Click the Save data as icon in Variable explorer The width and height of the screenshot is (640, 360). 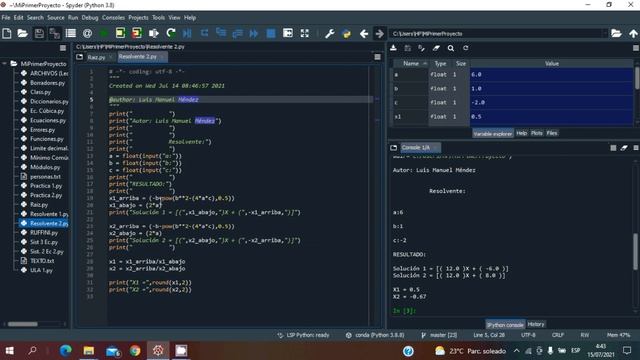[x=421, y=48]
